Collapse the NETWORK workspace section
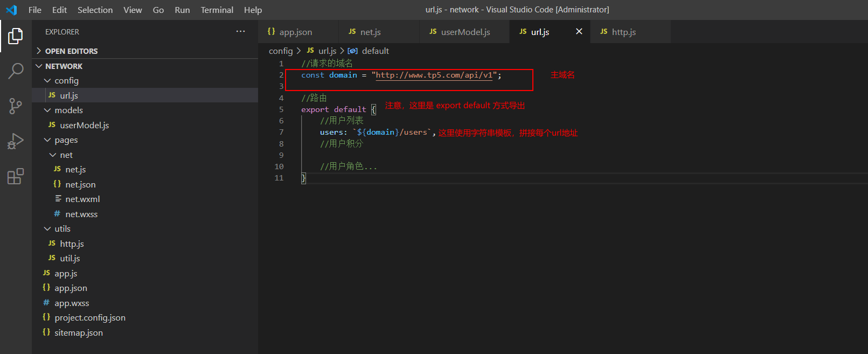This screenshot has height=354, width=868. (145, 66)
